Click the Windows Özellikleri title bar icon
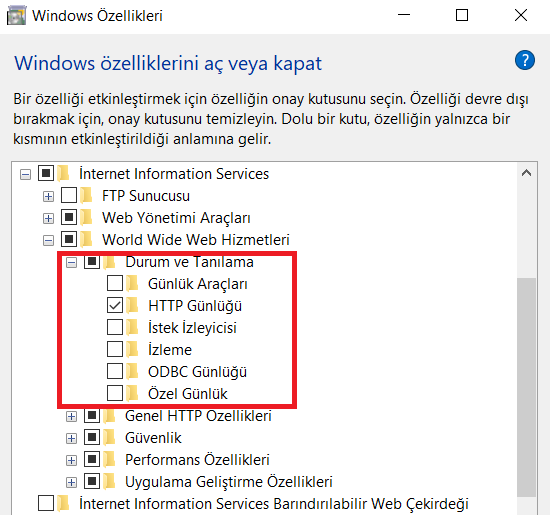Image resolution: width=550 pixels, height=515 pixels. pos(16,15)
